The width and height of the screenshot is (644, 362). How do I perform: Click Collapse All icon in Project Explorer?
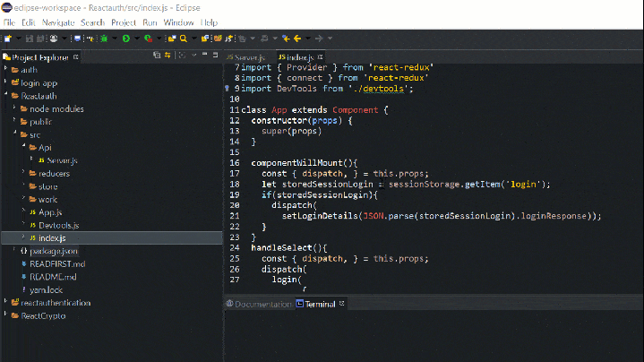(157, 55)
